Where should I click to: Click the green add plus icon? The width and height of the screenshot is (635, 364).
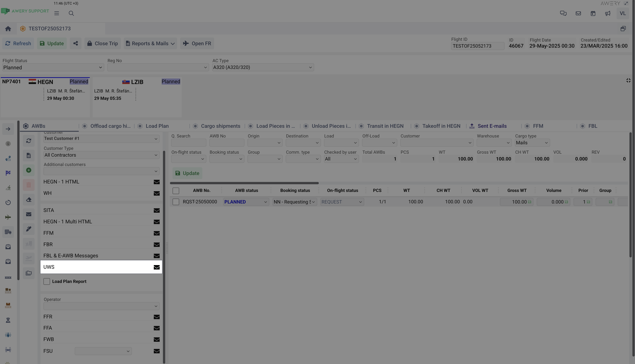pyautogui.click(x=29, y=170)
